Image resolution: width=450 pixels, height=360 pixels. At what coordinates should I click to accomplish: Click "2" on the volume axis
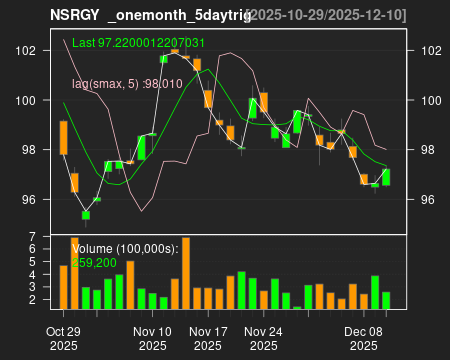pos(32,299)
